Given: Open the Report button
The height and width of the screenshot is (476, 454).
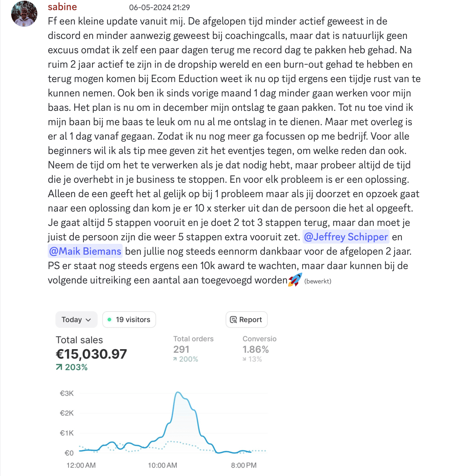Looking at the screenshot, I should (246, 319).
